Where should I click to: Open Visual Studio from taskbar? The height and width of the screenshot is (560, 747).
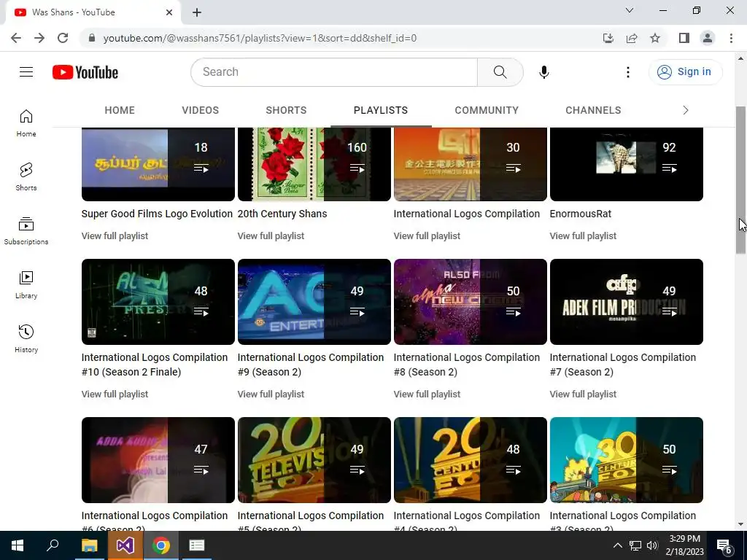125,545
